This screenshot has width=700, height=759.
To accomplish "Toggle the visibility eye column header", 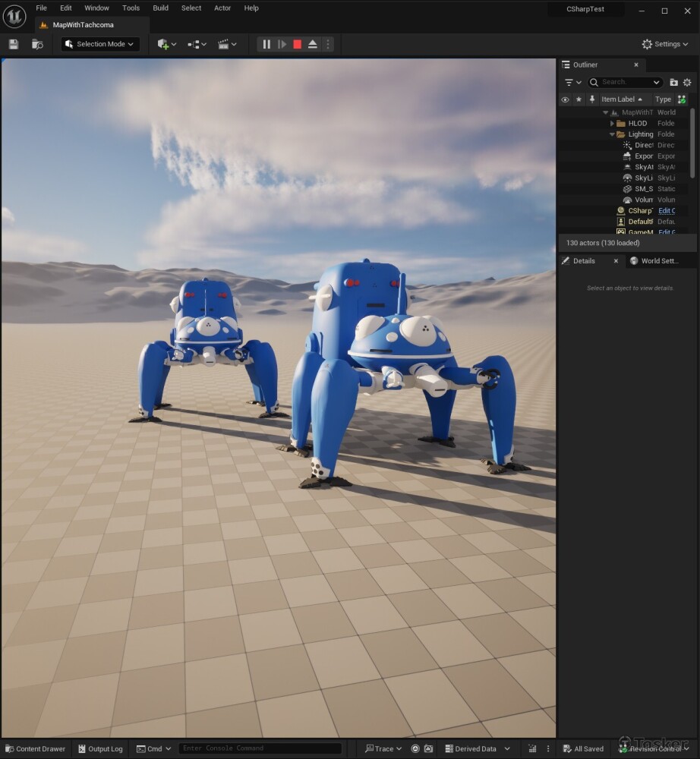I will (565, 99).
